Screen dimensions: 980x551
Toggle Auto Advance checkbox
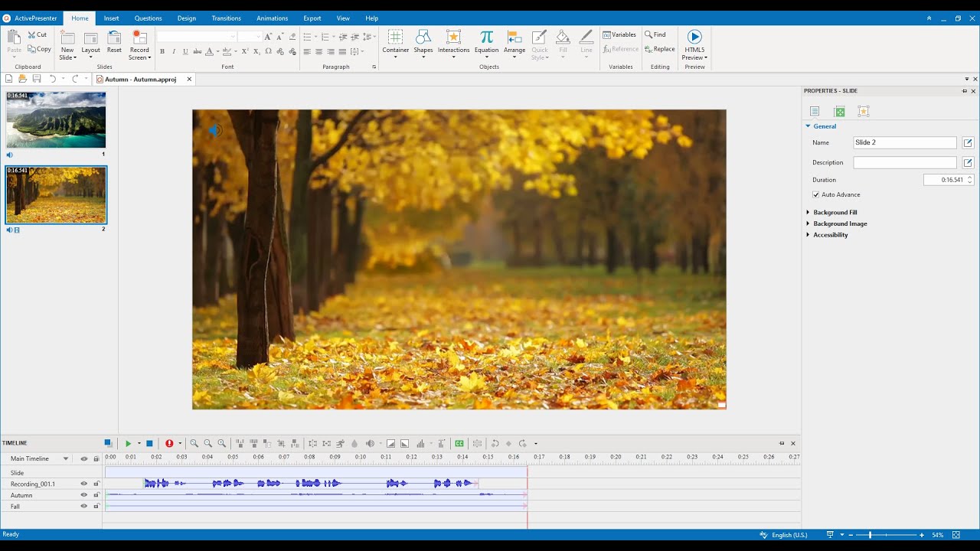[x=816, y=194]
